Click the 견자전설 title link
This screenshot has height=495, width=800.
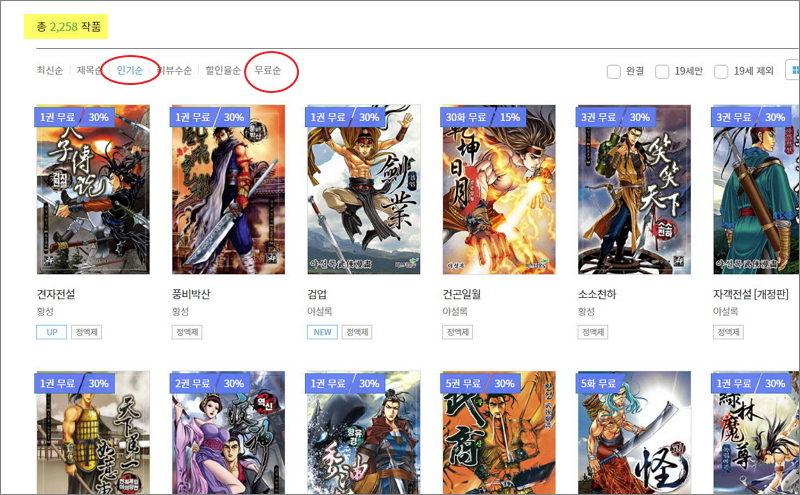click(56, 294)
